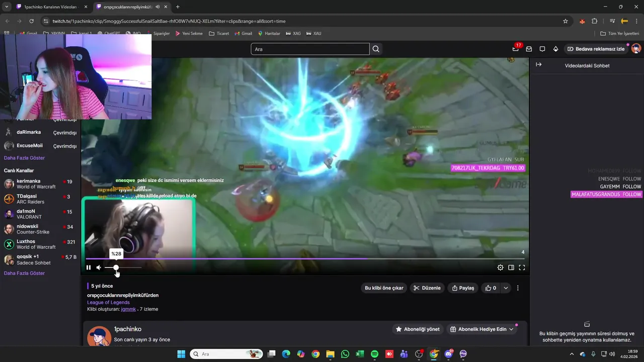Click 'Bedava reklamsız izle' button

596,49
